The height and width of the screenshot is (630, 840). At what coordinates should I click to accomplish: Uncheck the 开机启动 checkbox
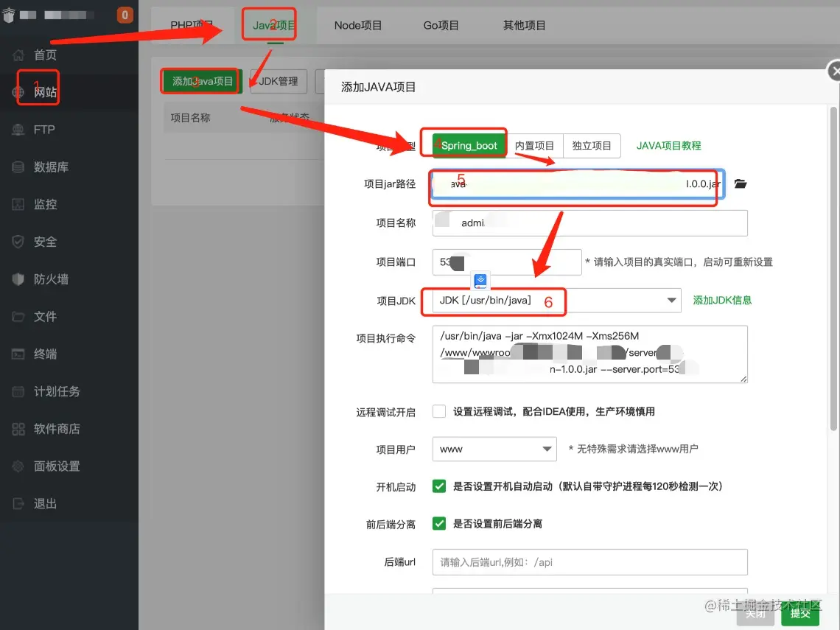click(x=438, y=486)
